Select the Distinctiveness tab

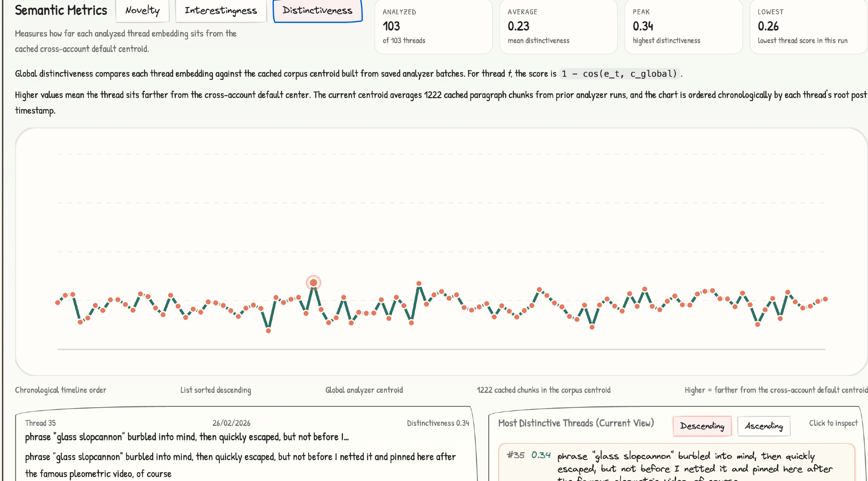(317, 10)
